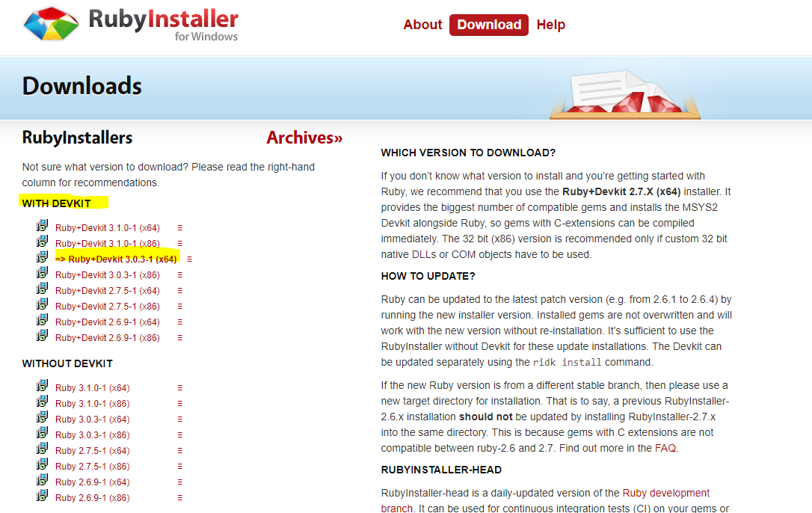812x513 pixels.
Task: Click installer icon beside Ruby+Devkit 2.7.5-1 (x86)
Action: (42, 304)
